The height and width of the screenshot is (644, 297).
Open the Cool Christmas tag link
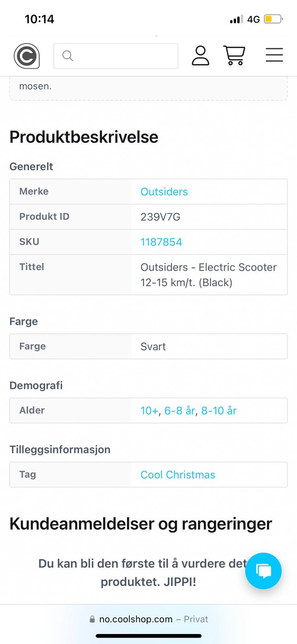[178, 475]
